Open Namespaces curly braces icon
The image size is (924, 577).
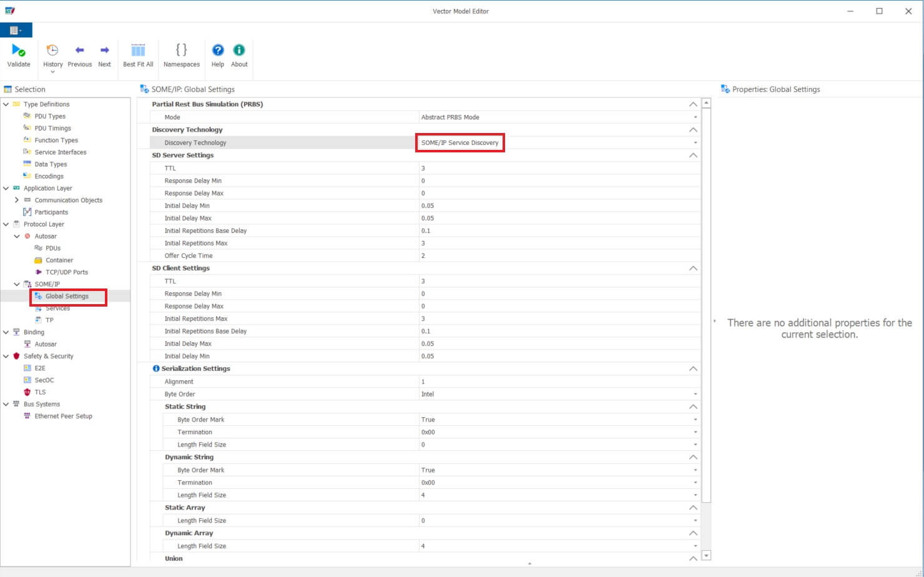point(181,51)
